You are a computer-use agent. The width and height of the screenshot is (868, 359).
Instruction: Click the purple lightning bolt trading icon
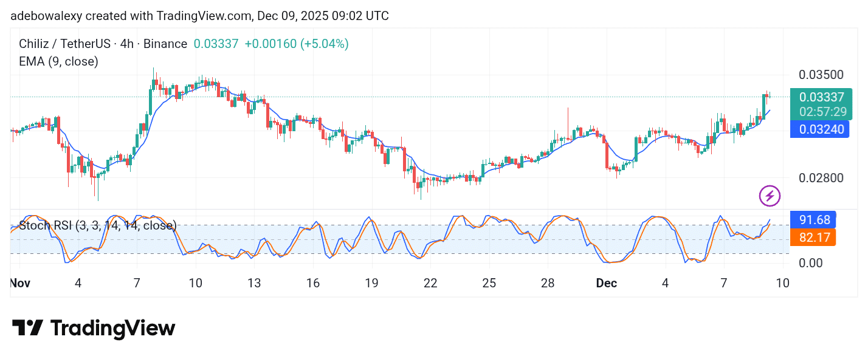pos(770,196)
